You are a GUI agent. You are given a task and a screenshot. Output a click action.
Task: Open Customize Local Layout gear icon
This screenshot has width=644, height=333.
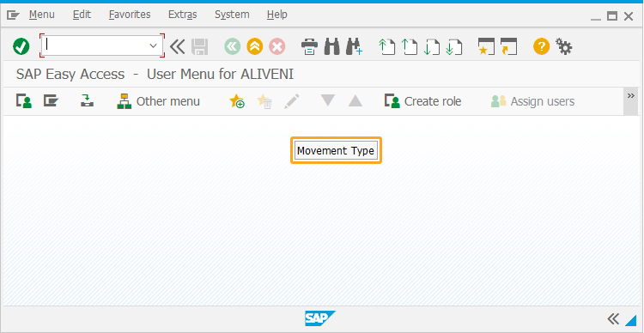(563, 46)
